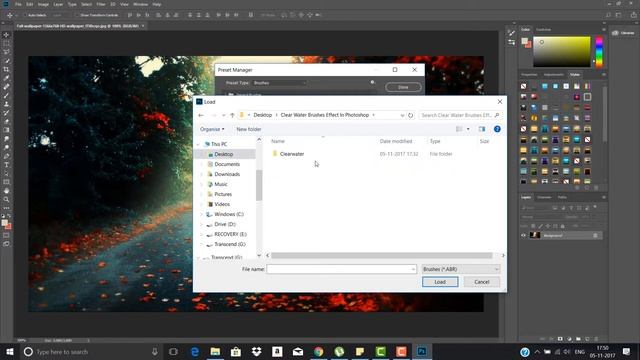Select the Move tool in the toolbar

(6, 35)
